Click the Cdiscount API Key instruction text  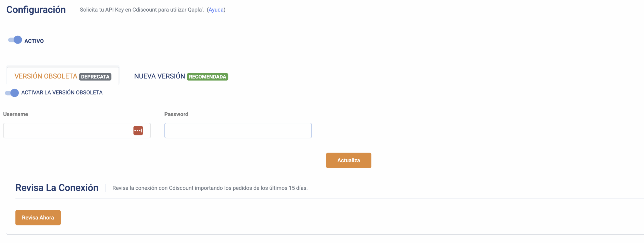pos(142,10)
